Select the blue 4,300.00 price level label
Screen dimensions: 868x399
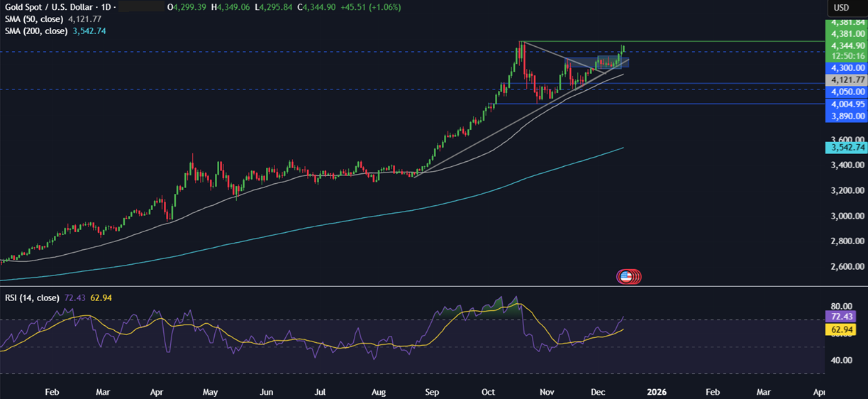click(846, 67)
